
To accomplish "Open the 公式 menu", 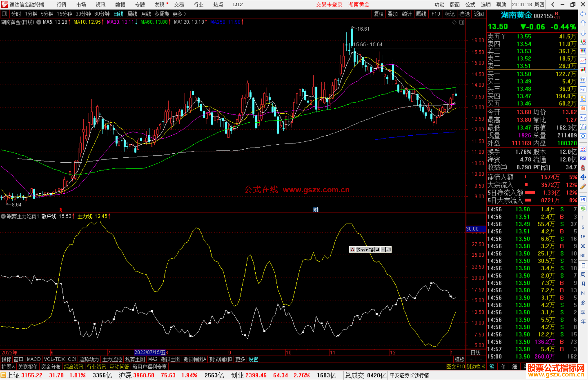I will click(470, 4).
